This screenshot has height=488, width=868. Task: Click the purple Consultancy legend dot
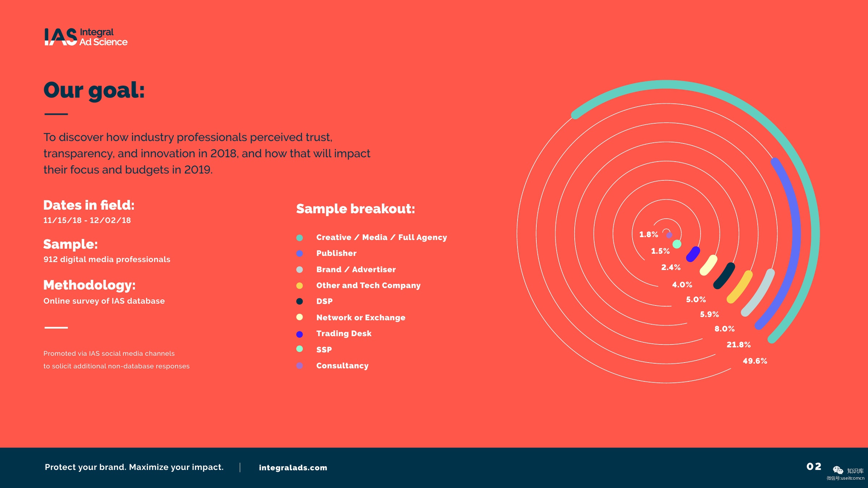coord(299,366)
